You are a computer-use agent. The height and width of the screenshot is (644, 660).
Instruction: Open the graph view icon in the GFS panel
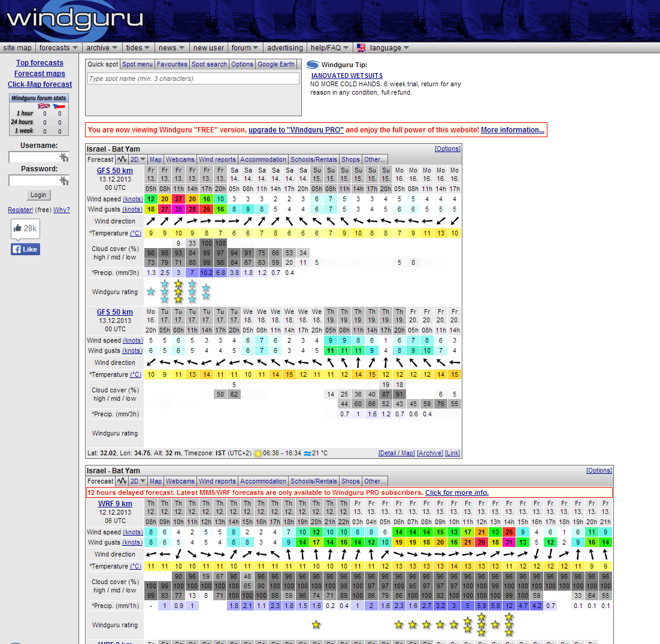pos(122,159)
